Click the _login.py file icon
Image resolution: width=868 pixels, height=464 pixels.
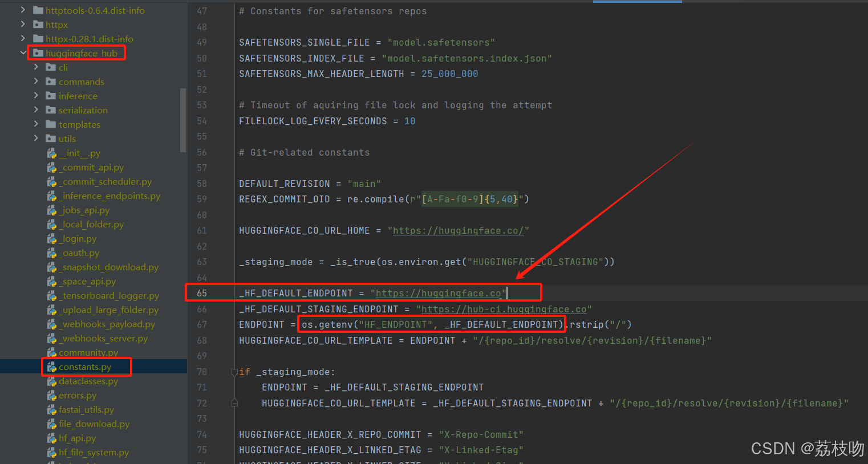52,238
